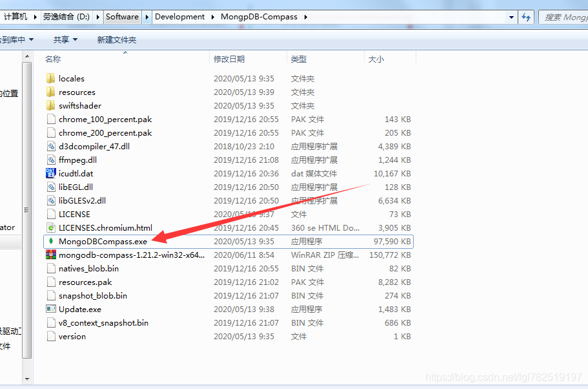Click the d3dcompiler_47.dll file icon
The width and height of the screenshot is (588, 389).
51,147
